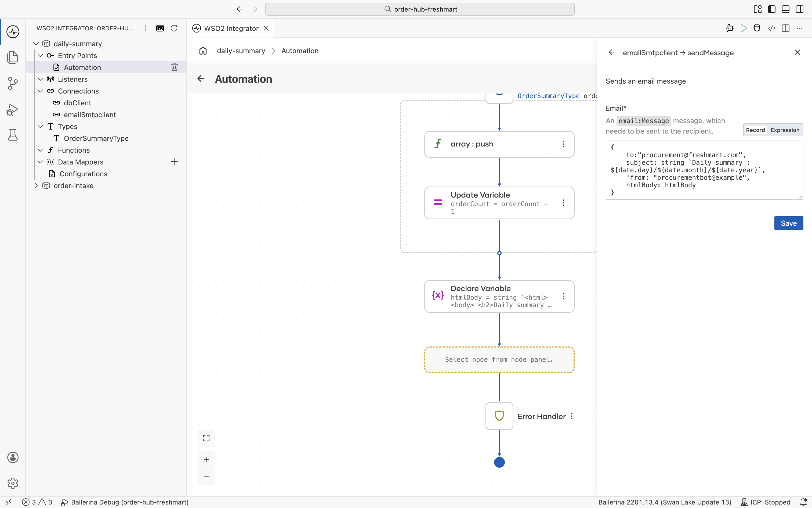Open emailSmtpclient connection
This screenshot has height=508, width=812.
pyautogui.click(x=90, y=115)
